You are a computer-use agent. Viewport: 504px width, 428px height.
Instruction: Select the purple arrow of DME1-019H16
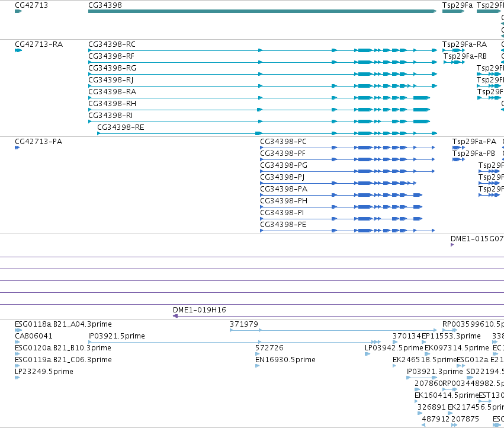coord(175,316)
